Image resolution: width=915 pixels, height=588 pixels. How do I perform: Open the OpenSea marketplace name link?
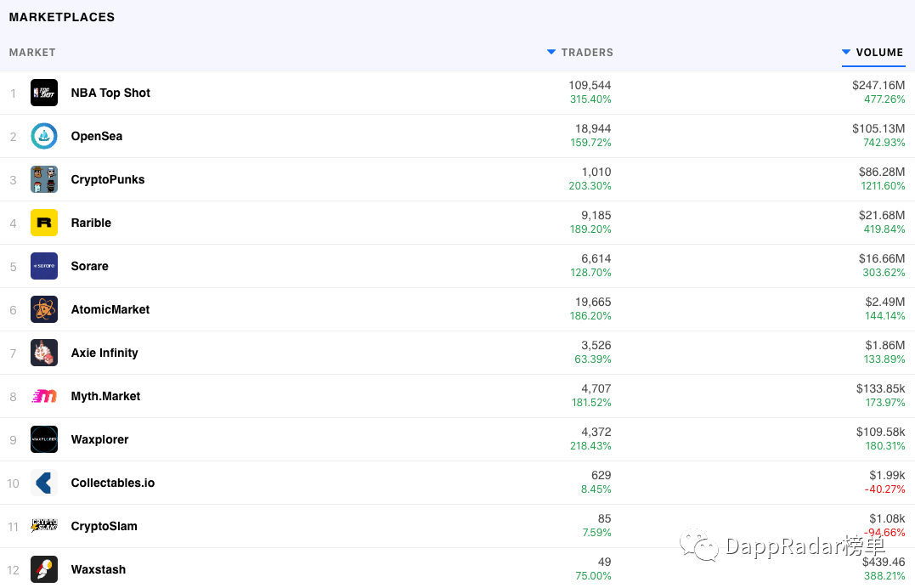(x=97, y=136)
